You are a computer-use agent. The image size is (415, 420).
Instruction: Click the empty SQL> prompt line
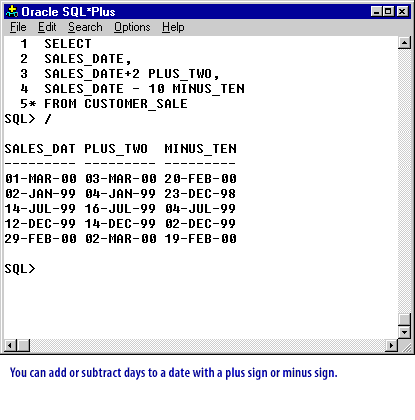click(x=20, y=269)
